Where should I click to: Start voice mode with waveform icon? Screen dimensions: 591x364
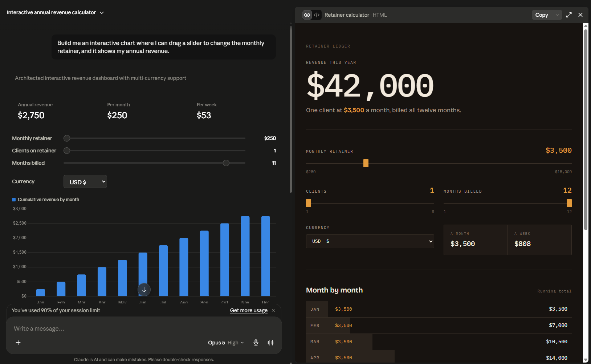270,342
